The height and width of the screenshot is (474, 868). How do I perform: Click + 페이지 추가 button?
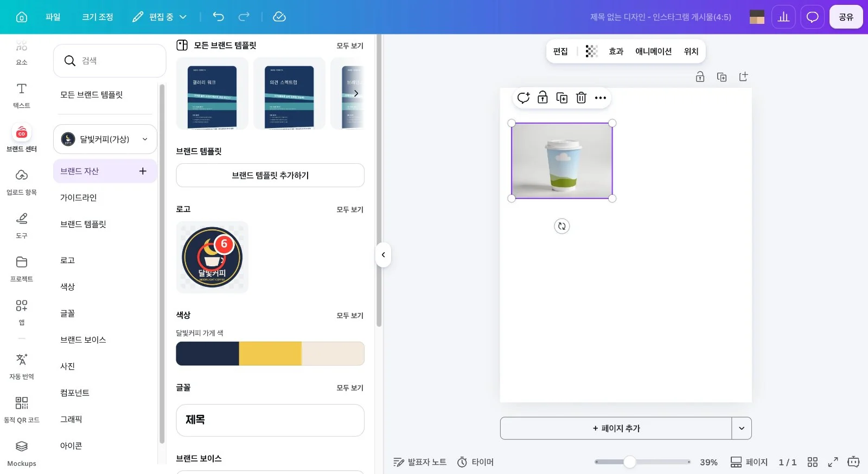pos(616,428)
